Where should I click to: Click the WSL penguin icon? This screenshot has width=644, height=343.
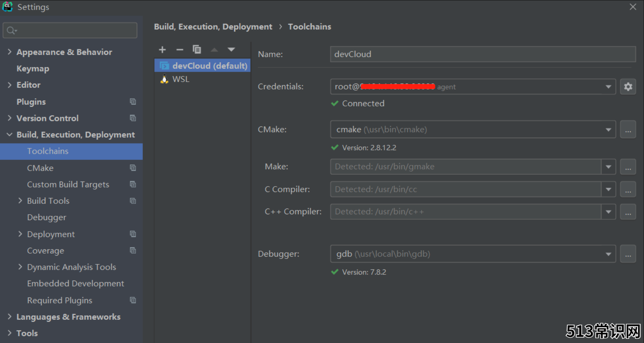point(164,79)
